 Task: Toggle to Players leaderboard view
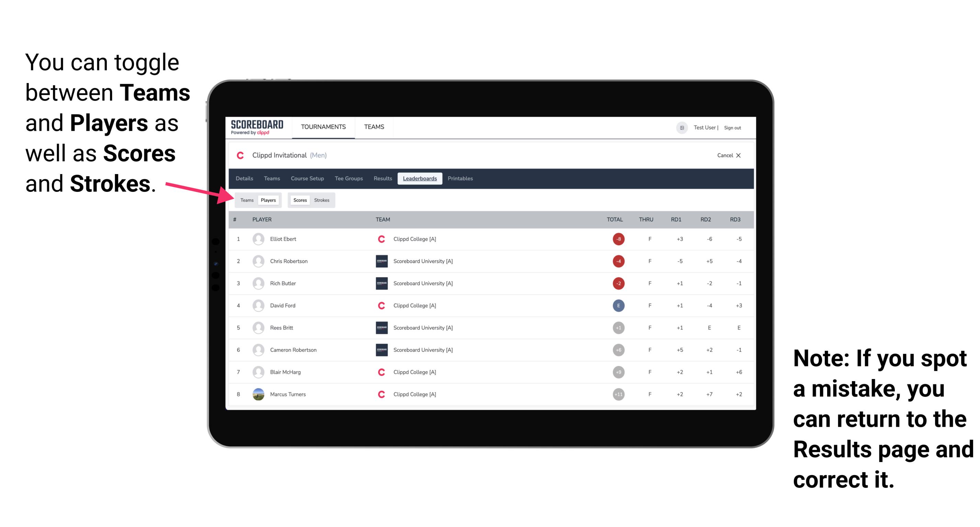pyautogui.click(x=269, y=200)
